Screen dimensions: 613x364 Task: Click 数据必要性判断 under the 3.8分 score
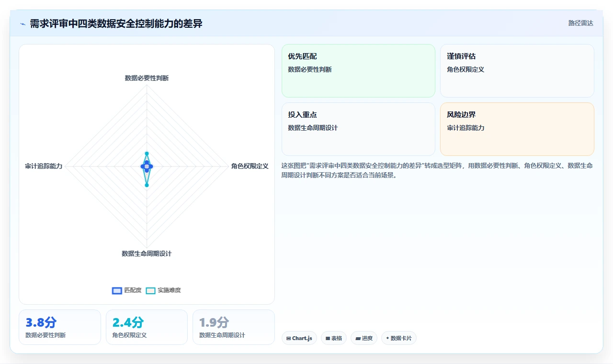(45, 335)
